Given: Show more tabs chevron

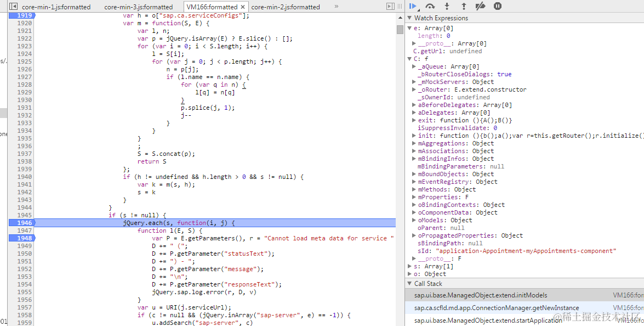Looking at the screenshot, I should (337, 7).
